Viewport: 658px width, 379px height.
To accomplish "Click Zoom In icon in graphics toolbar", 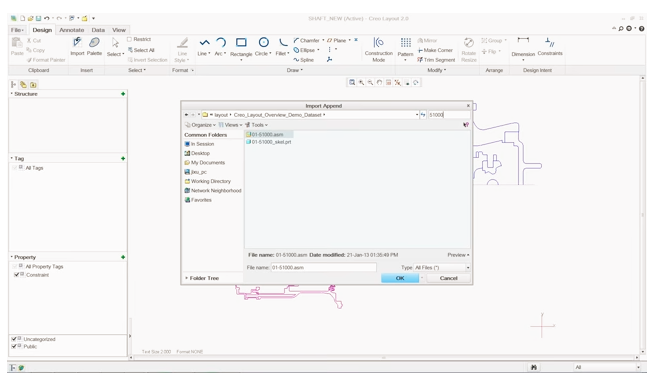I will [x=361, y=83].
